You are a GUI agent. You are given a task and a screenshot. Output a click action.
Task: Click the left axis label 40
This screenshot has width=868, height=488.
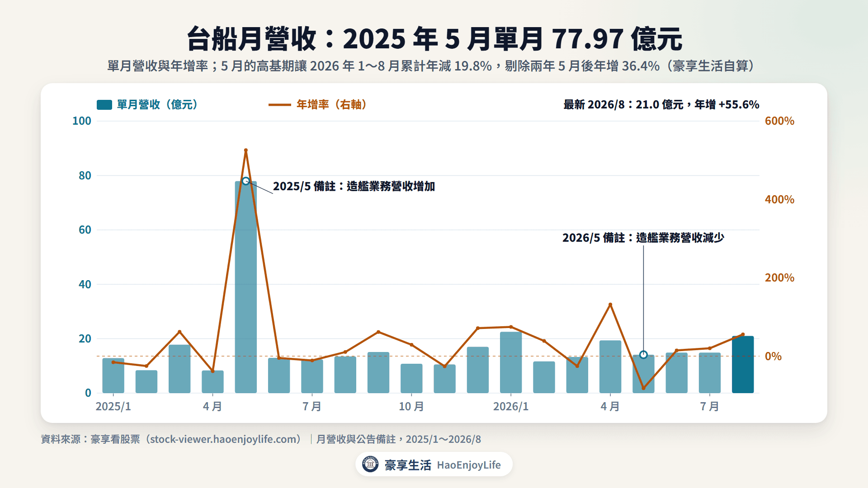pos(85,284)
